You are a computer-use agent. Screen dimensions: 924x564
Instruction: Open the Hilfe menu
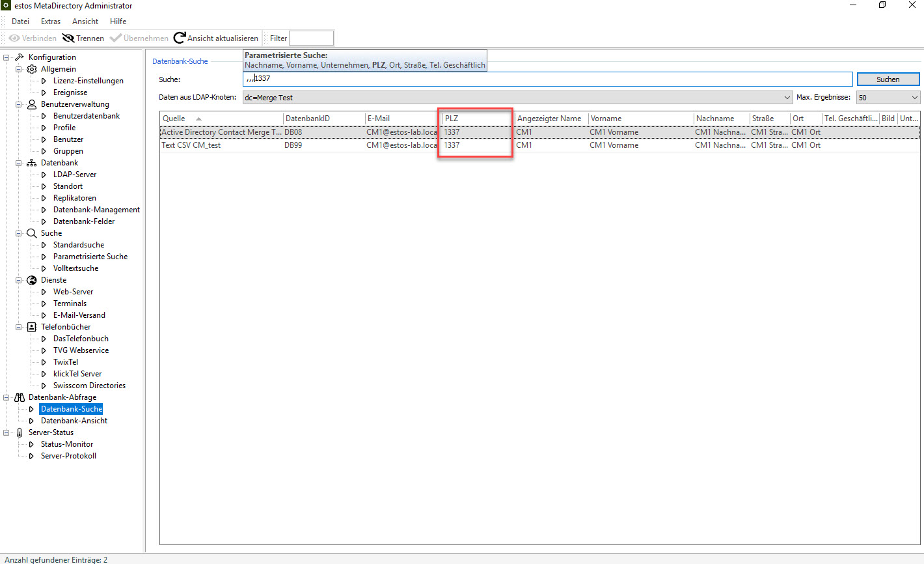coord(118,21)
